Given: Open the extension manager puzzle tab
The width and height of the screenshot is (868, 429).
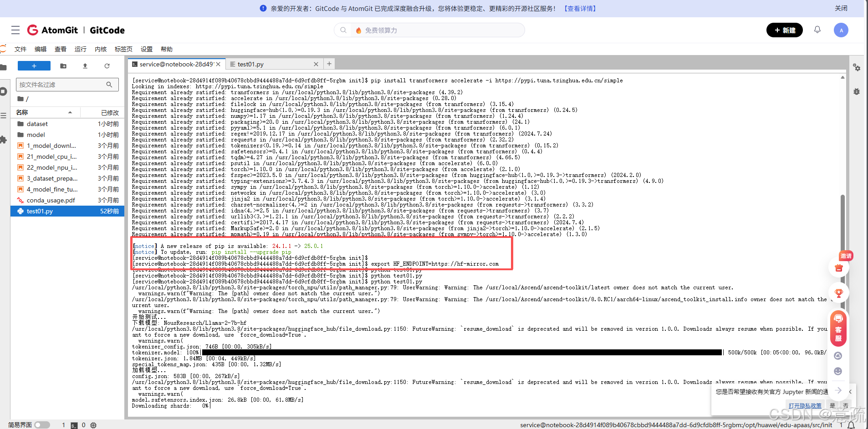Looking at the screenshot, I should (x=3, y=140).
